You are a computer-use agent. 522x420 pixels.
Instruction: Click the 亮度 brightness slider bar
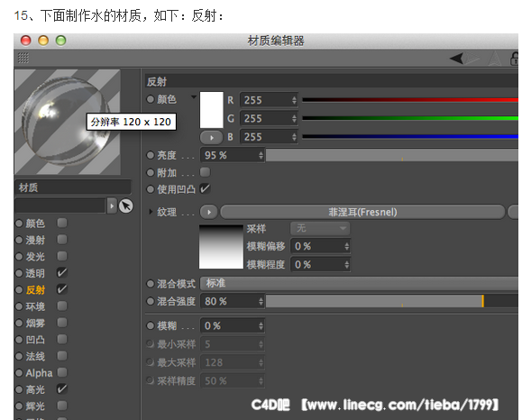(x=392, y=155)
